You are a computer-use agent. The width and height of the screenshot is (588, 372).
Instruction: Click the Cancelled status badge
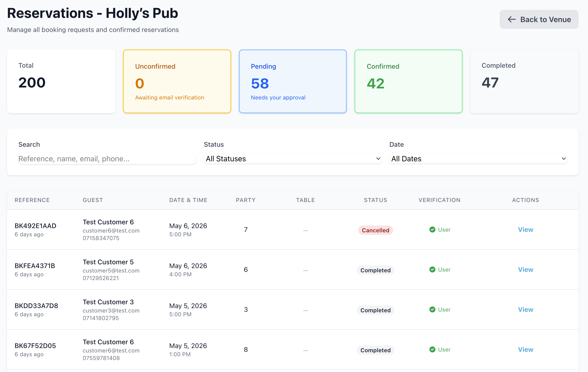pyautogui.click(x=375, y=230)
